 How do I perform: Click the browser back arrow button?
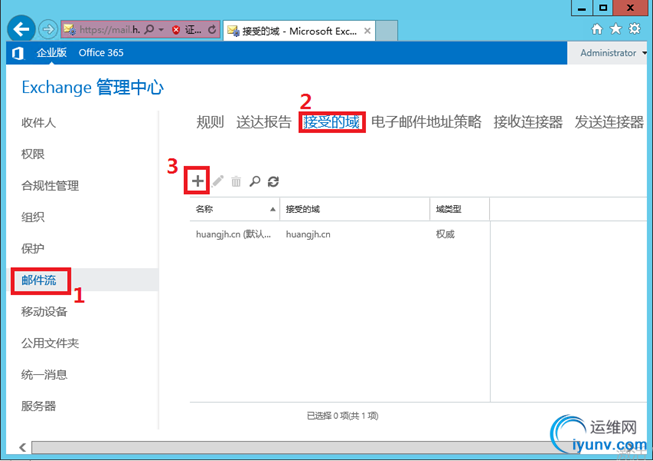(21, 29)
